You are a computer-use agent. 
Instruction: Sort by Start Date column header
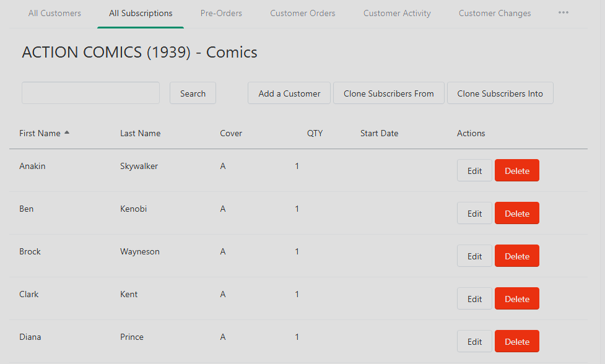coord(379,134)
